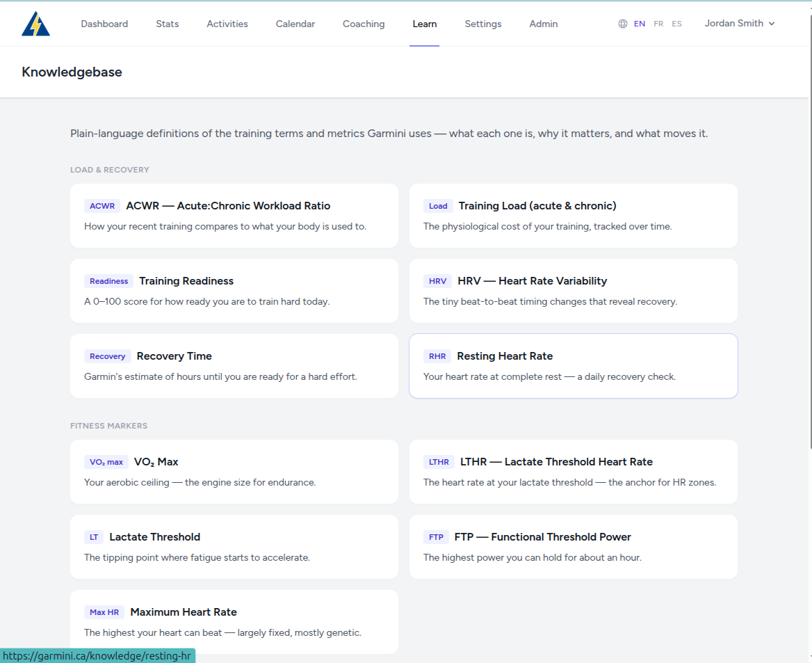The image size is (812, 663).
Task: Click the Readiness badge
Action: 108,281
